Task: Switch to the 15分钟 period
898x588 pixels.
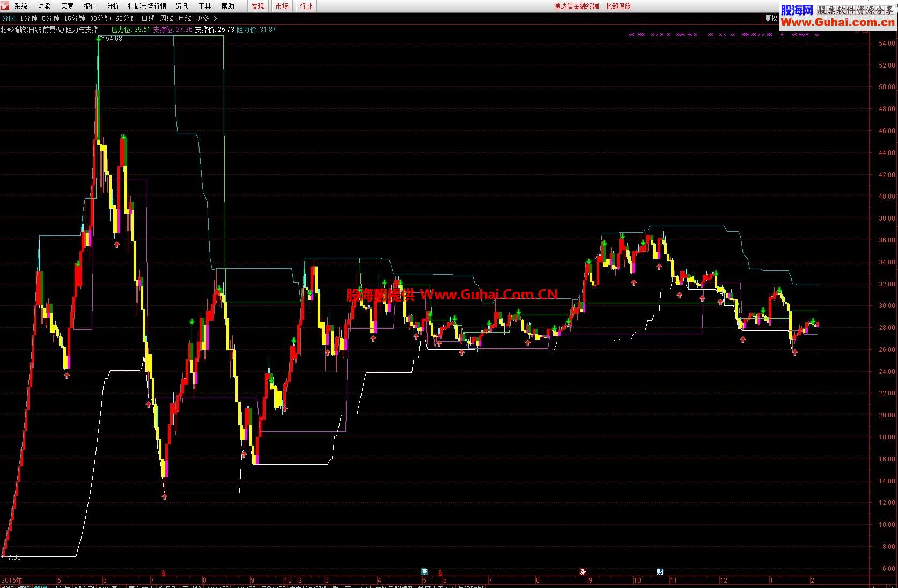Action: click(x=75, y=18)
